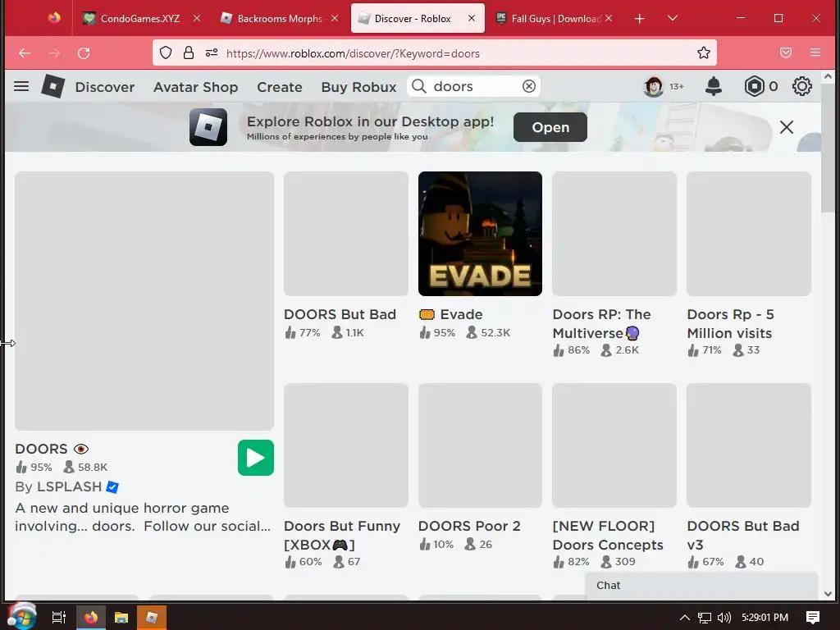840x630 pixels.
Task: Open the large DOORS game thumbnail
Action: pos(144,300)
